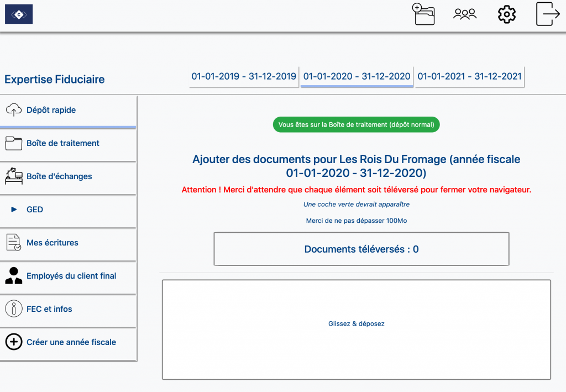Click the desk icon beside Boîte d'échanges
566x392 pixels.
[x=14, y=176]
